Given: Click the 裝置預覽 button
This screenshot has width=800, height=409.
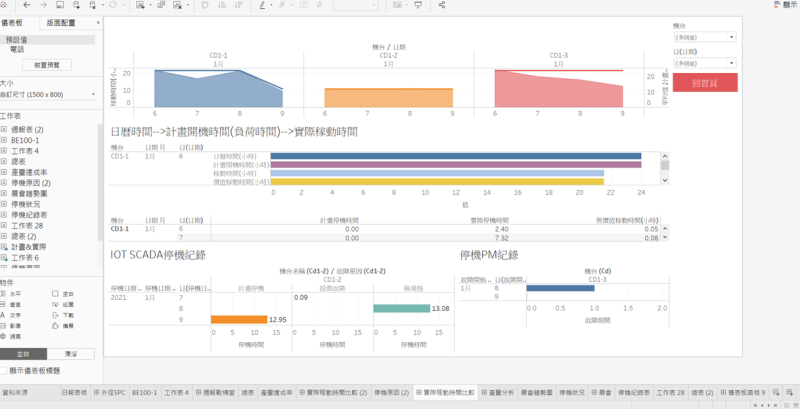Looking at the screenshot, I should pyautogui.click(x=47, y=65).
